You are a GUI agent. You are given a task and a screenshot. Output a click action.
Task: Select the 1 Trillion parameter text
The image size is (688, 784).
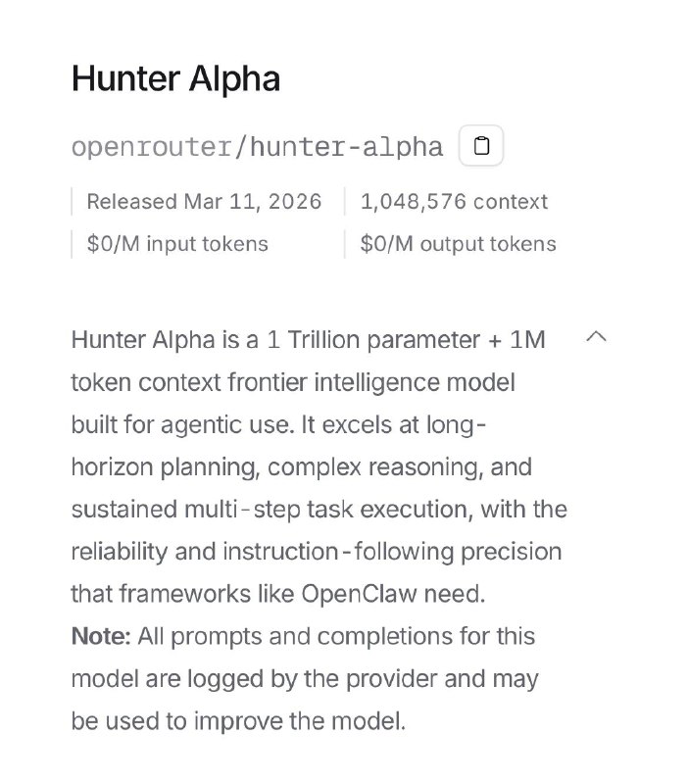[x=338, y=340]
